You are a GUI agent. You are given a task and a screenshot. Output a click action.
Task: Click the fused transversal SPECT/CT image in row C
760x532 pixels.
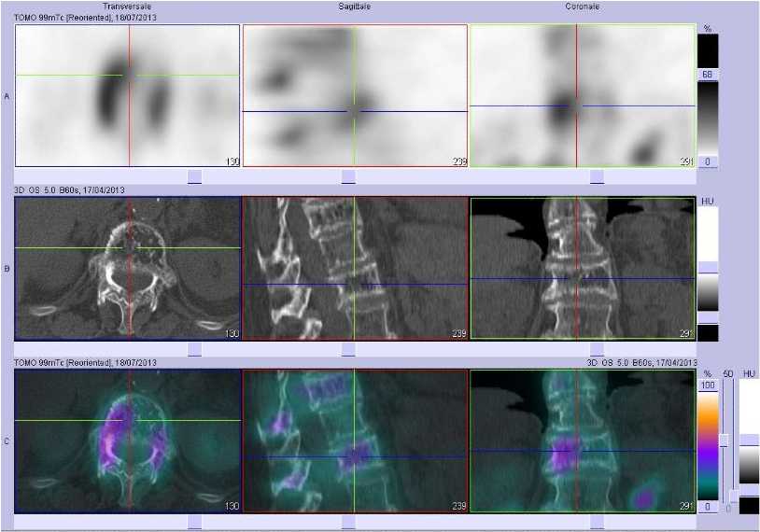pos(128,441)
